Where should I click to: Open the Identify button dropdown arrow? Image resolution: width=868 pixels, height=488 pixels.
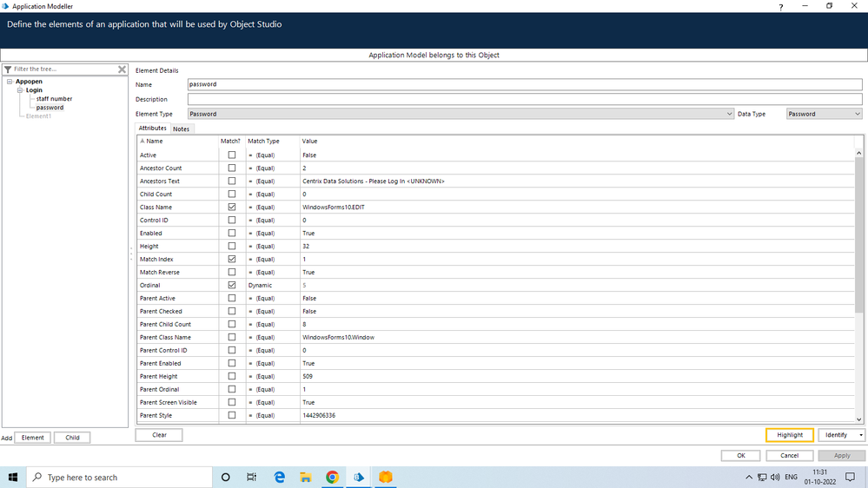tap(860, 435)
